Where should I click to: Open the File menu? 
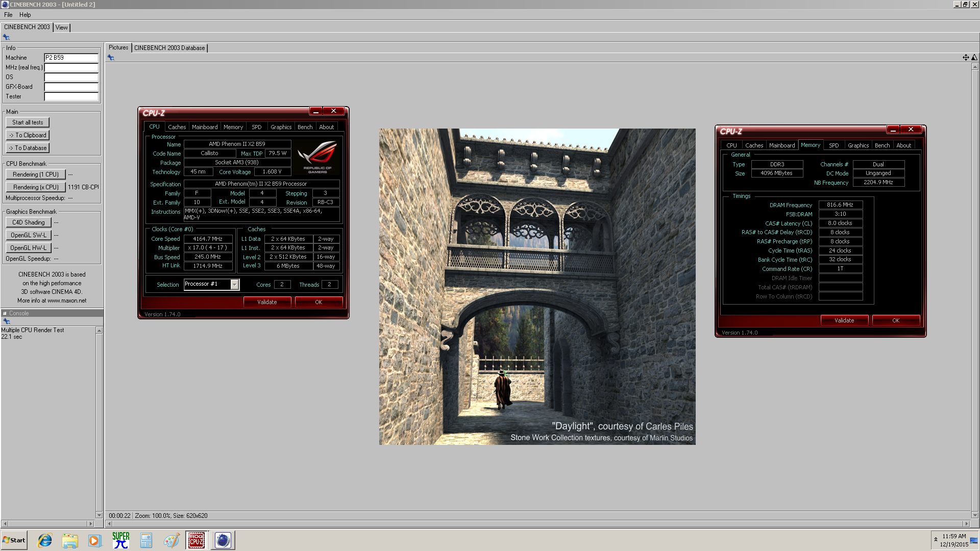pyautogui.click(x=8, y=15)
